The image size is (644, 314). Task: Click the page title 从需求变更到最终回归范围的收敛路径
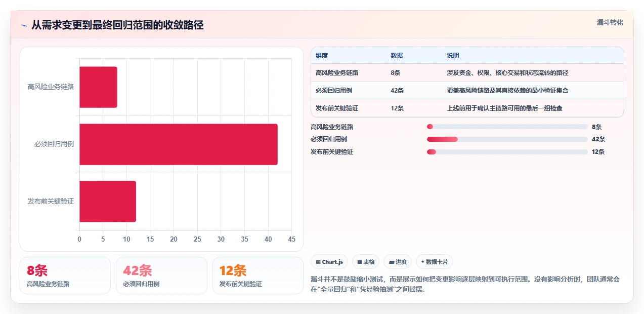click(x=117, y=25)
